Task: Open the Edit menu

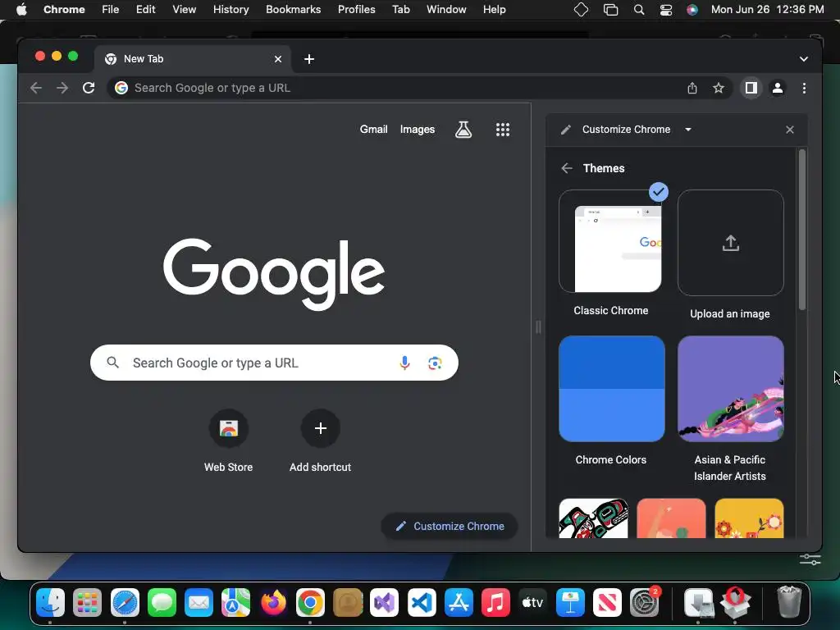Action: [145, 10]
